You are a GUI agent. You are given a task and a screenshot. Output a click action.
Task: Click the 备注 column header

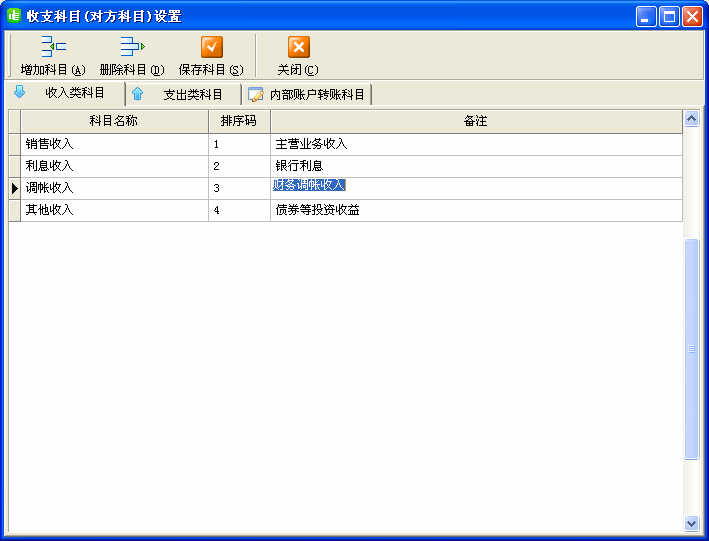pyautogui.click(x=475, y=121)
